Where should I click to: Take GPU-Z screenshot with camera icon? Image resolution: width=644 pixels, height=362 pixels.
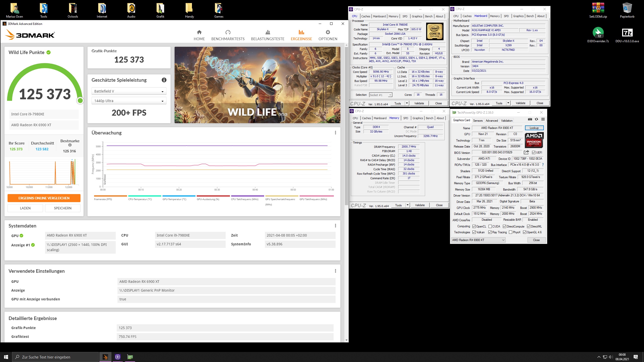point(530,119)
